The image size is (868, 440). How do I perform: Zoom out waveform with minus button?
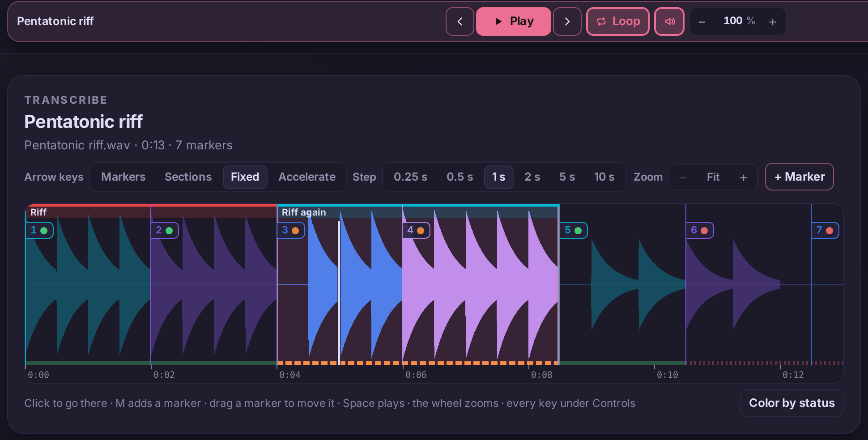pyautogui.click(x=683, y=178)
